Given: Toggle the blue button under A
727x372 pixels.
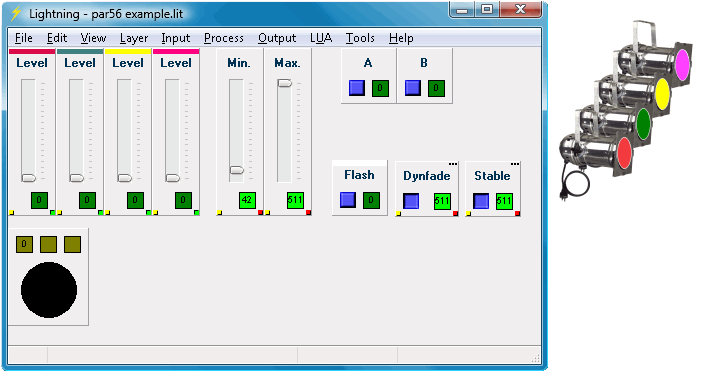Looking at the screenshot, I should [357, 88].
